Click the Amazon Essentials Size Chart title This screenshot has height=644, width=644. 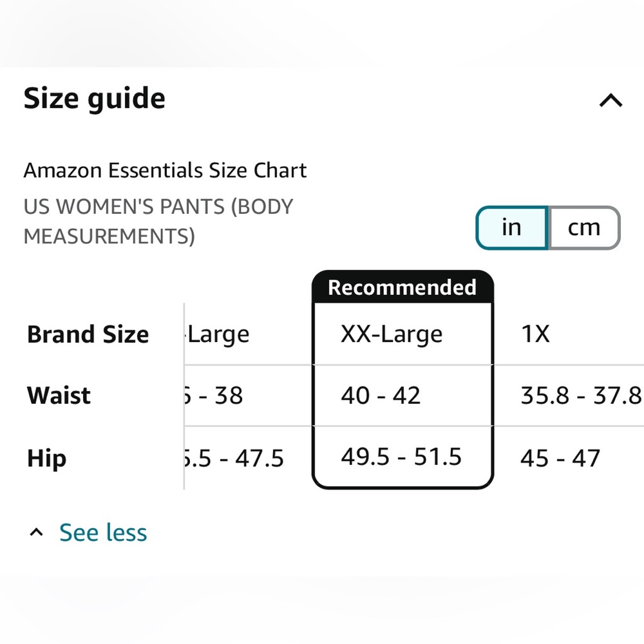165,171
